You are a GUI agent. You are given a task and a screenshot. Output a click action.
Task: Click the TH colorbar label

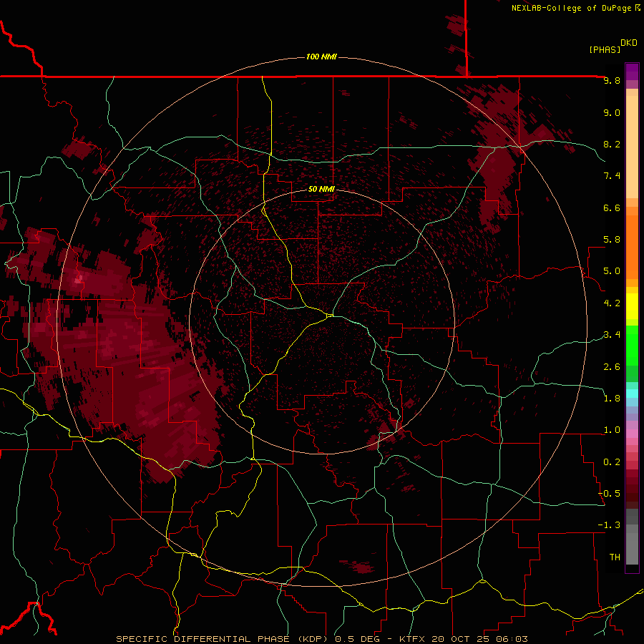click(x=615, y=557)
